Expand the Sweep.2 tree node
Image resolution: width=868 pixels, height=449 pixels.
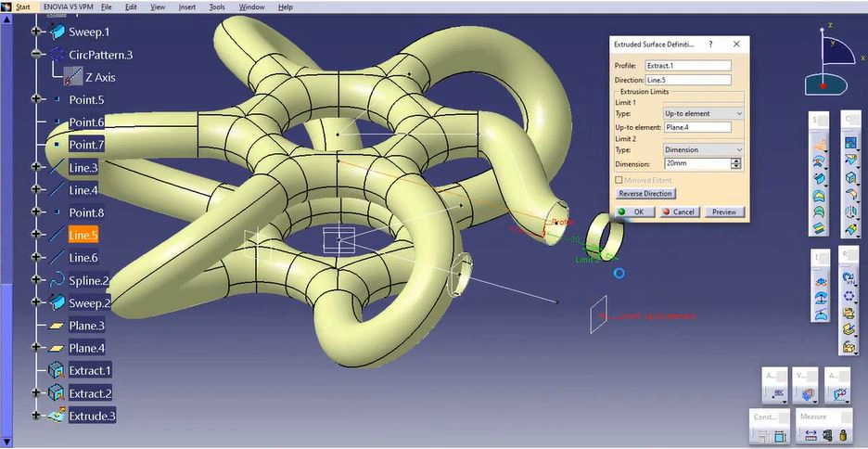[x=36, y=302]
